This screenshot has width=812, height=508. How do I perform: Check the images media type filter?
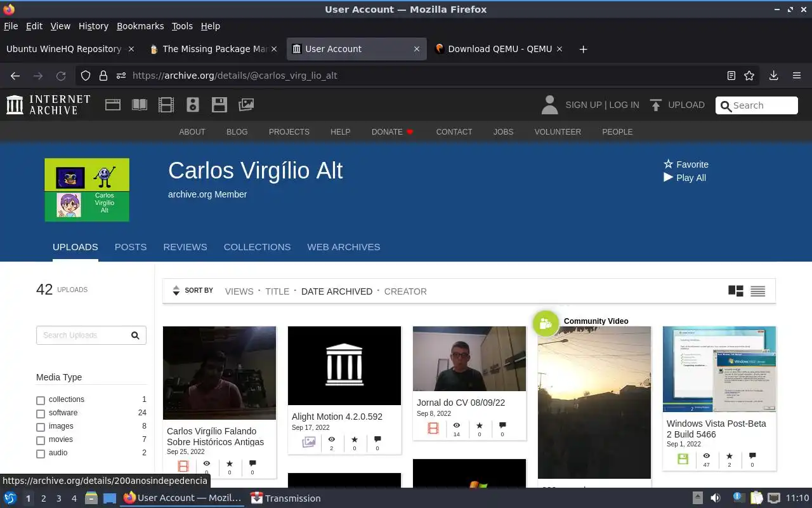coord(41,427)
